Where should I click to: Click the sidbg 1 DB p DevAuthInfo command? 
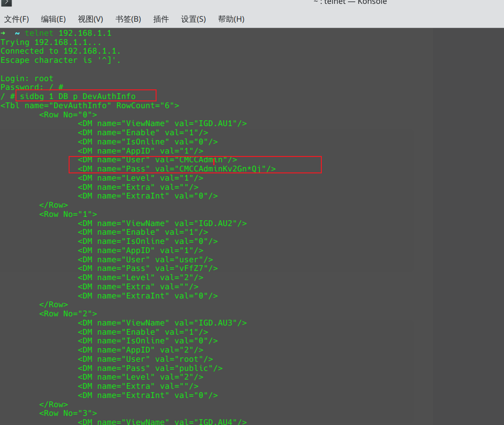point(77,97)
